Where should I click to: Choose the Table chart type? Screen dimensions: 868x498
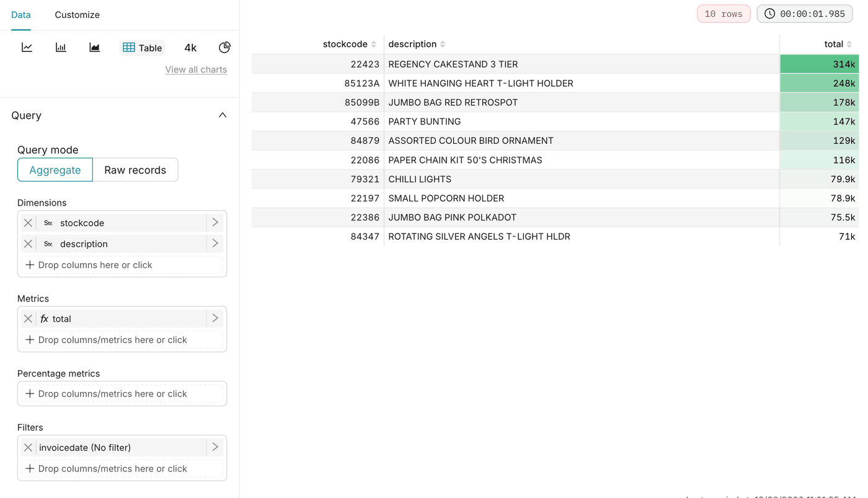tap(142, 48)
